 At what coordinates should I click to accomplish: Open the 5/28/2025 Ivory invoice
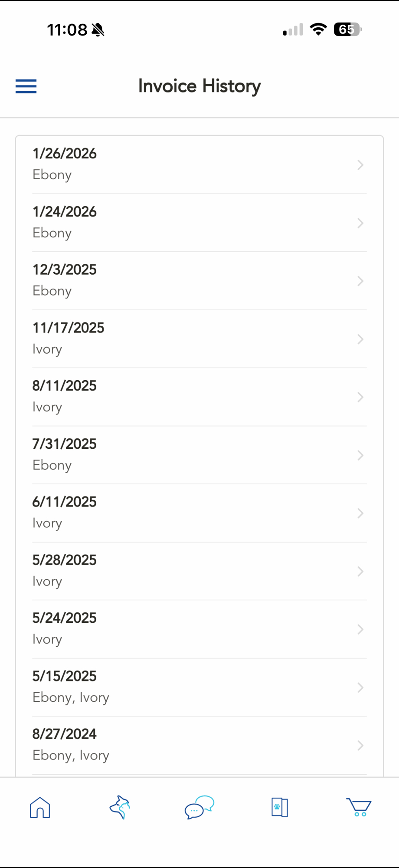tap(199, 571)
